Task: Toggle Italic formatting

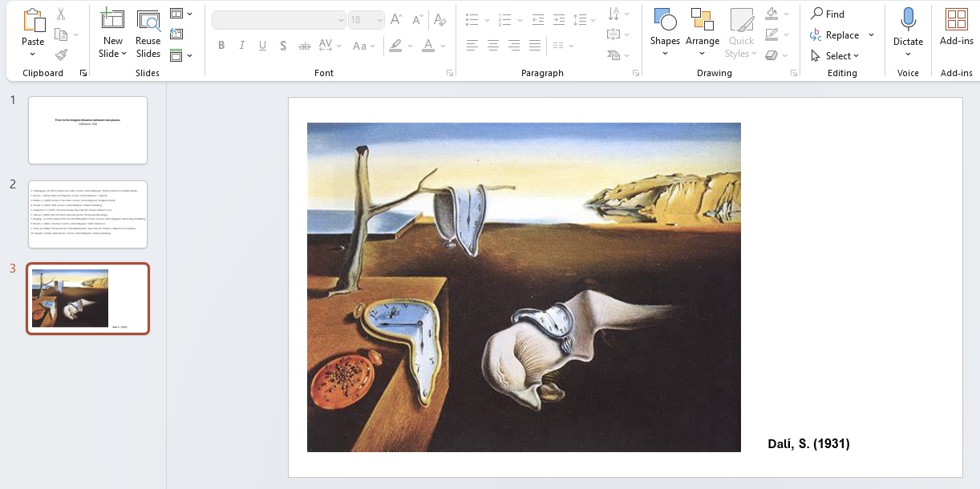Action: click(x=242, y=46)
